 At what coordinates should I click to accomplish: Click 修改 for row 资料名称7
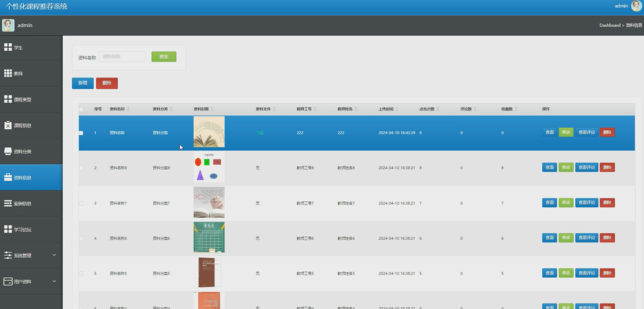click(x=566, y=203)
